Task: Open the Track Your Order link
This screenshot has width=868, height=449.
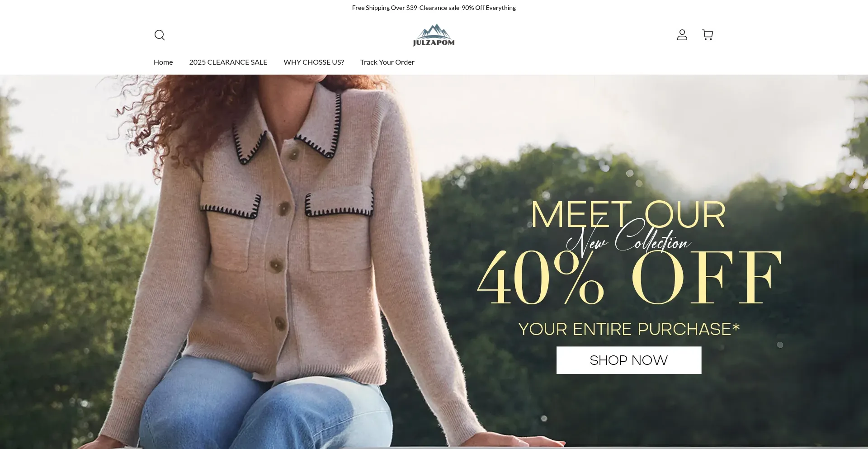Action: (387, 62)
